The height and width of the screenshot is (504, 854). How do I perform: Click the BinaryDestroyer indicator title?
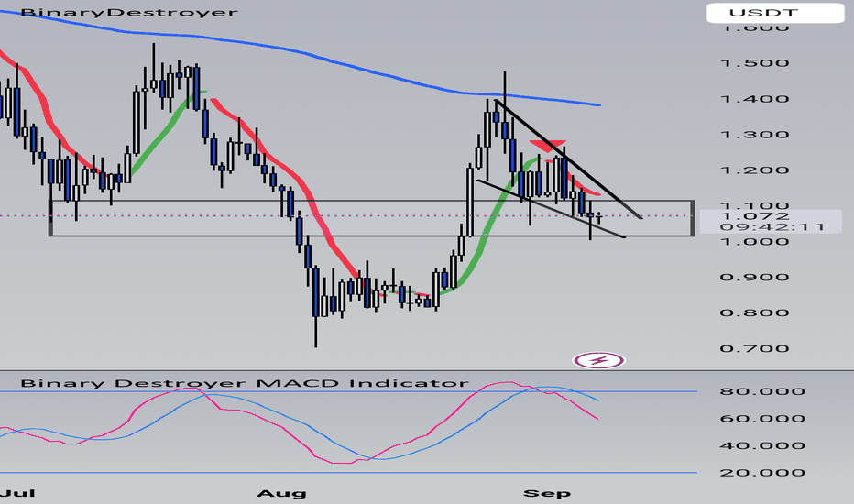[x=129, y=12]
